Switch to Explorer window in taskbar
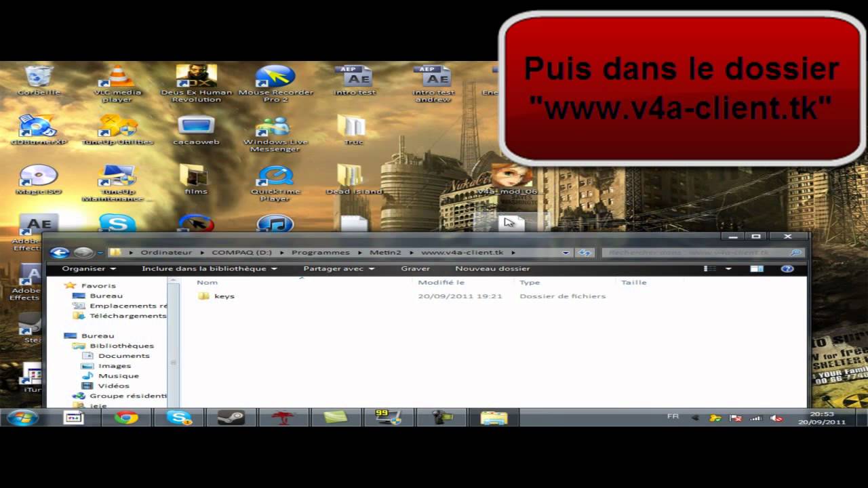Viewport: 868px width, 488px height. pos(494,418)
